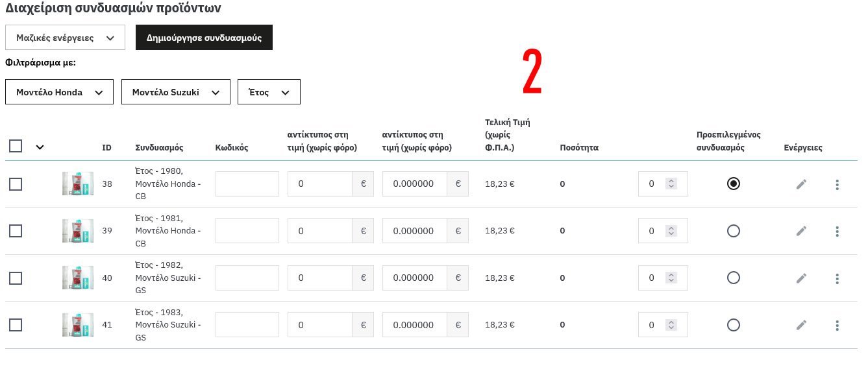Image resolution: width=868 pixels, height=371 pixels.
Task: Open the three-dot menu for ID 38
Action: coord(837,184)
